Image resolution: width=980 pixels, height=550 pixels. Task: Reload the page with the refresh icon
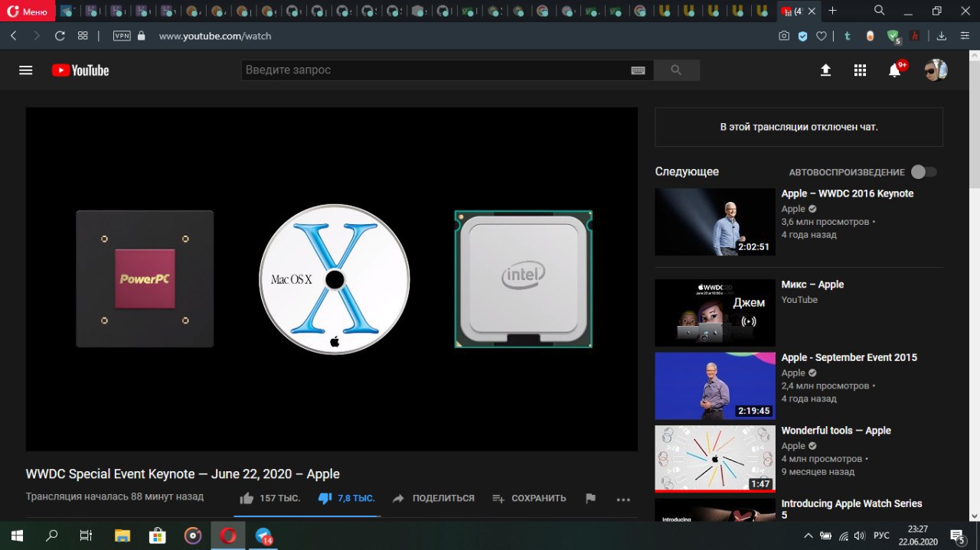(60, 36)
